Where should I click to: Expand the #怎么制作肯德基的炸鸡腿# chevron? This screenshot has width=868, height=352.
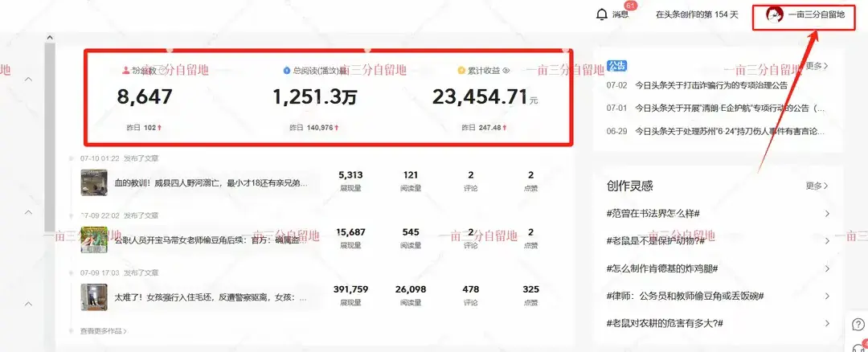point(827,268)
